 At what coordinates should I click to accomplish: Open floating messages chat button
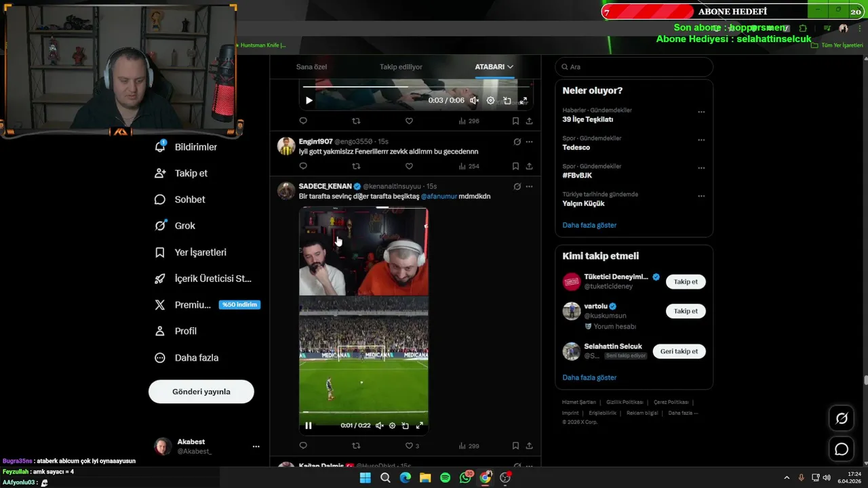(x=842, y=449)
